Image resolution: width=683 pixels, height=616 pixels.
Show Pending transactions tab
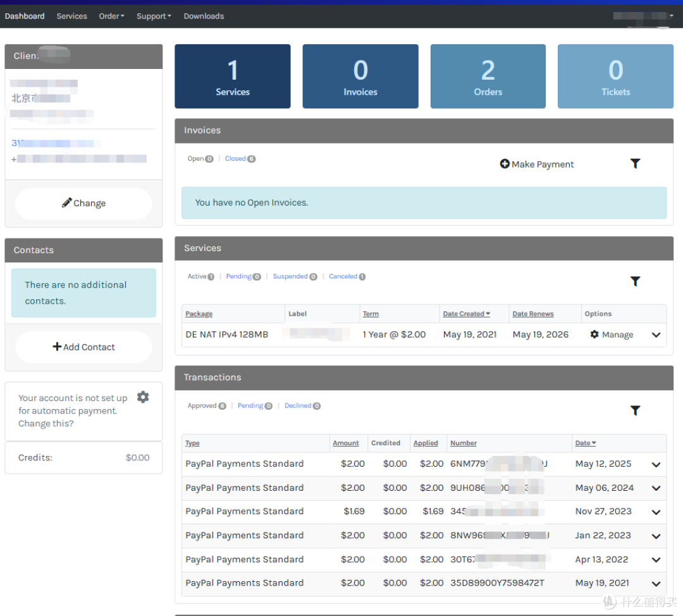tap(255, 405)
